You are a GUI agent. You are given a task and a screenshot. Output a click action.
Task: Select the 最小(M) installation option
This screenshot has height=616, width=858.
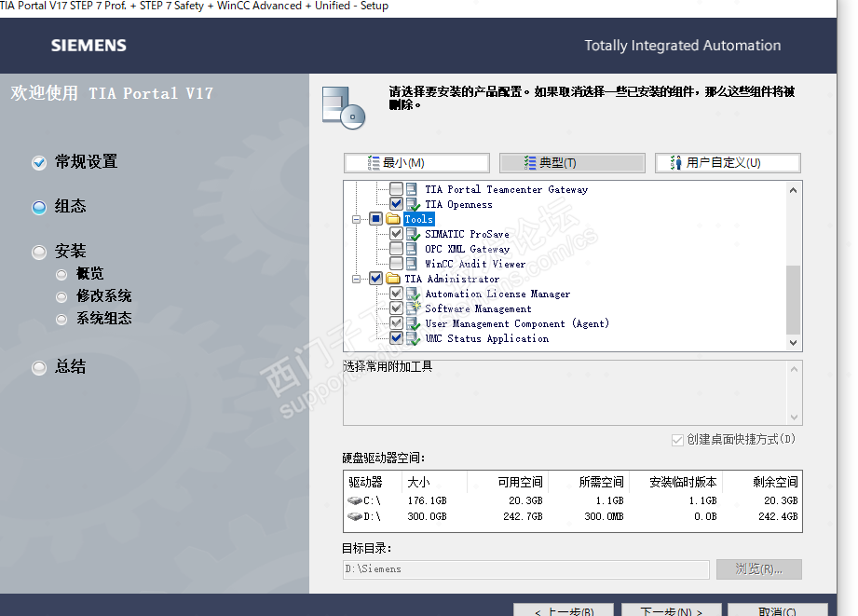[x=417, y=163]
